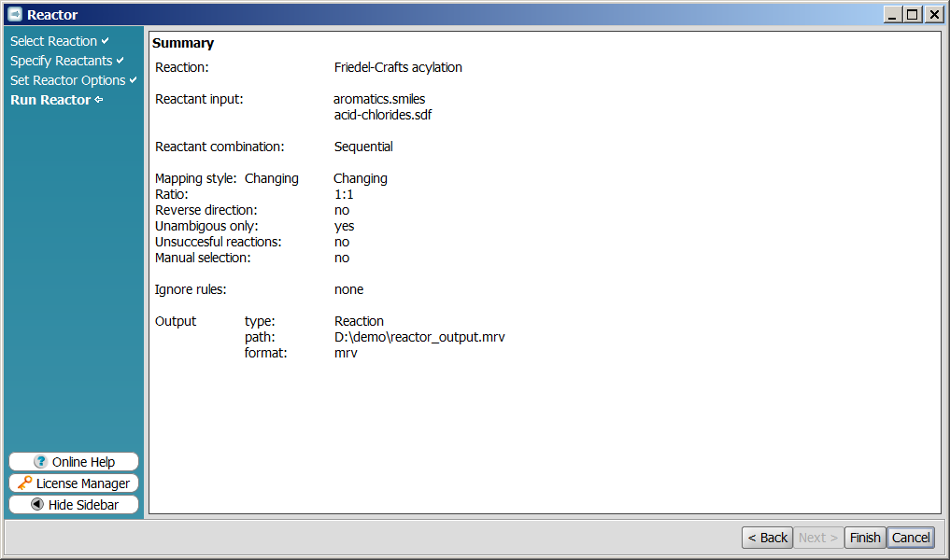Click the checkmark beside Specify Reactants

point(121,61)
